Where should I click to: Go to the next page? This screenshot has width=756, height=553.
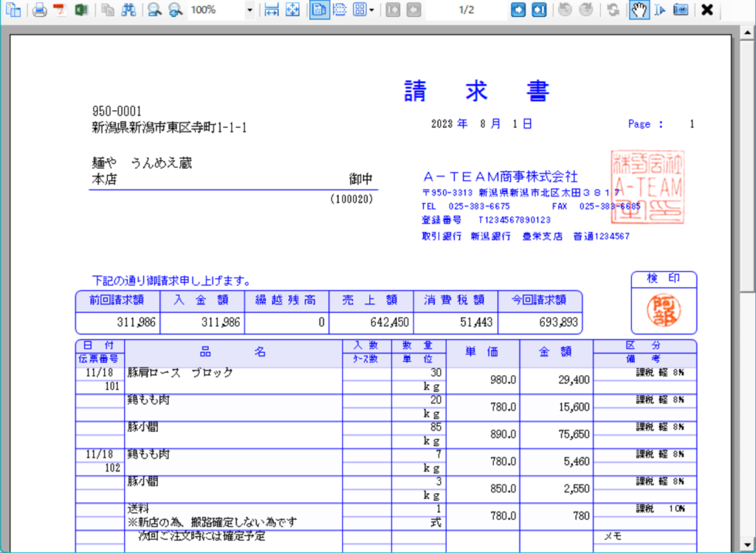pyautogui.click(x=518, y=10)
